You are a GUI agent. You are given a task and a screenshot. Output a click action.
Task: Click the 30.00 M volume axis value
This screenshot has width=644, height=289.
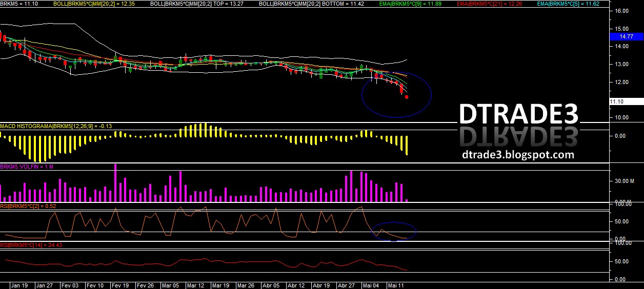click(625, 181)
